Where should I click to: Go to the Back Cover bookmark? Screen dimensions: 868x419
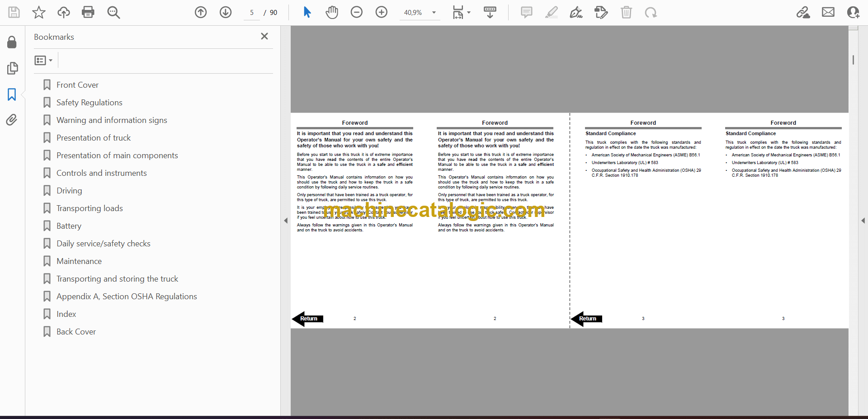(76, 332)
